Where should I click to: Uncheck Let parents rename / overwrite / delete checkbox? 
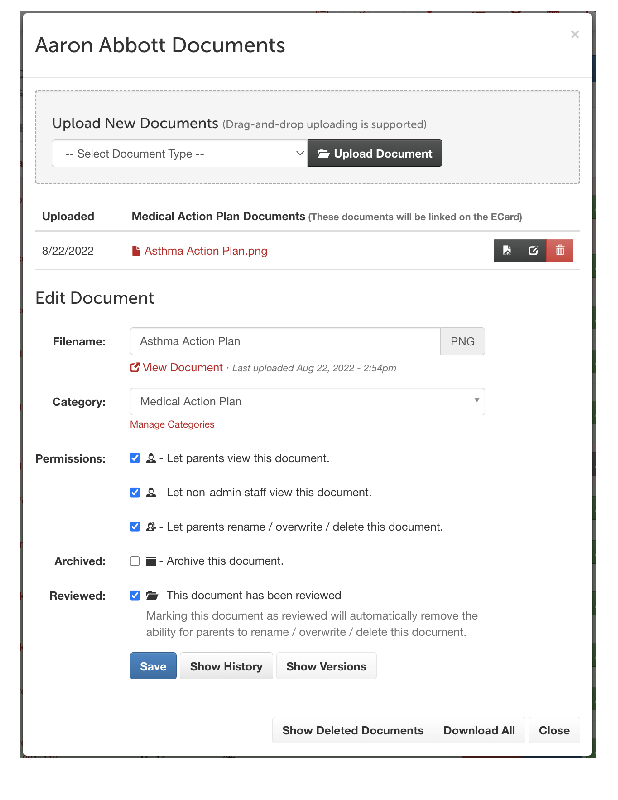[135, 527]
